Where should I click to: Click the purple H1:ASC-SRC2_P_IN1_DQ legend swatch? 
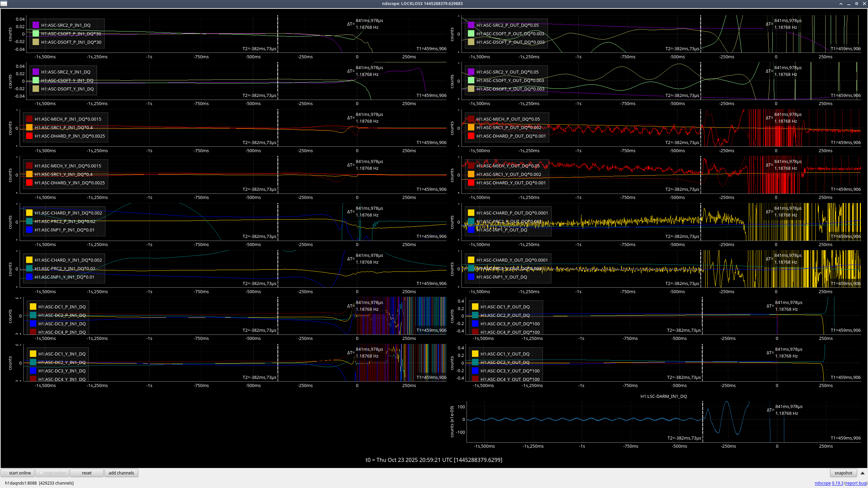[x=36, y=25]
